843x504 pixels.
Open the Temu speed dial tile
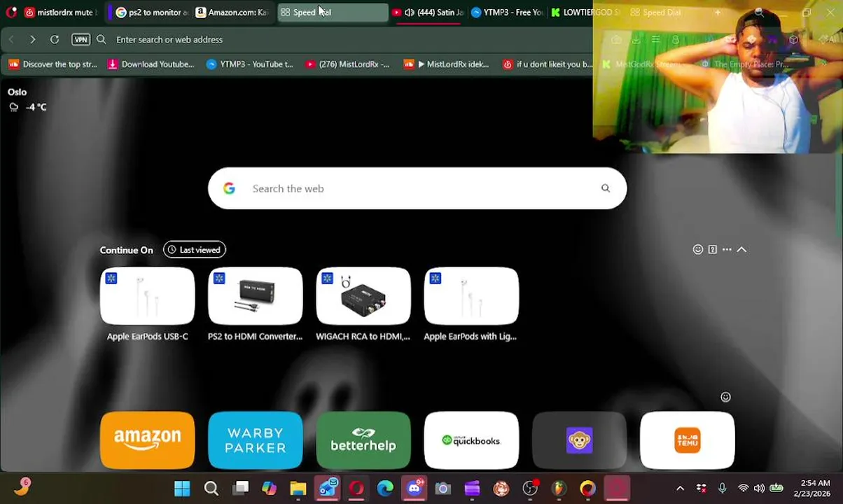tap(687, 440)
